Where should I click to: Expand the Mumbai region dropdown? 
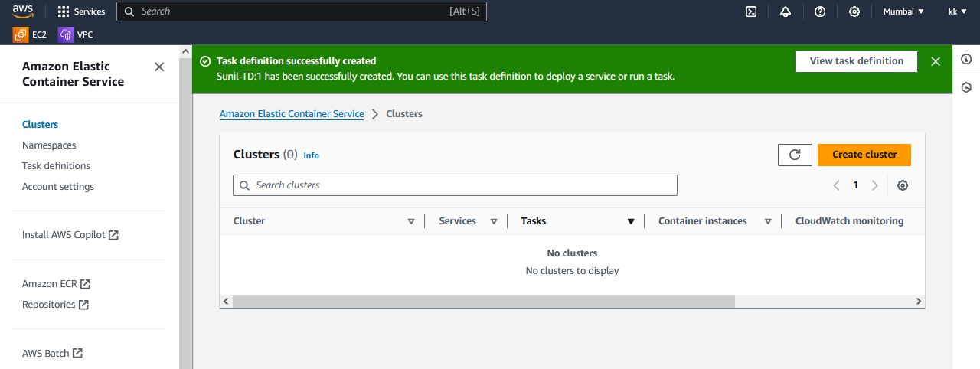click(903, 11)
